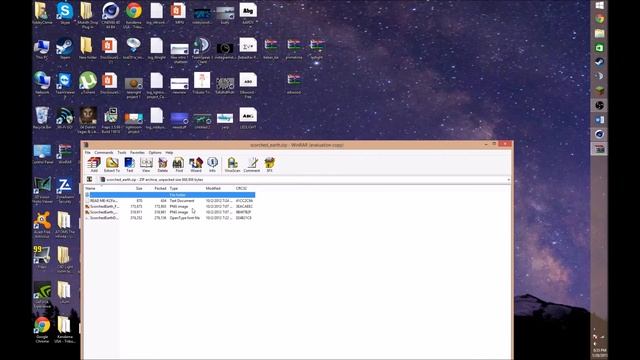Viewport: 640px width, 360px height.
Task: Click the Info toolbar icon in WinRAR
Action: (212, 164)
